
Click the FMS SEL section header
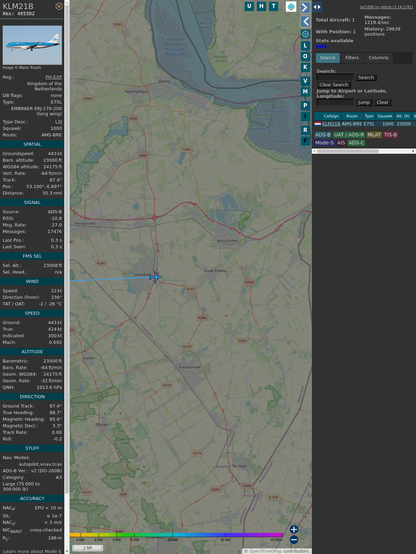coord(32,256)
